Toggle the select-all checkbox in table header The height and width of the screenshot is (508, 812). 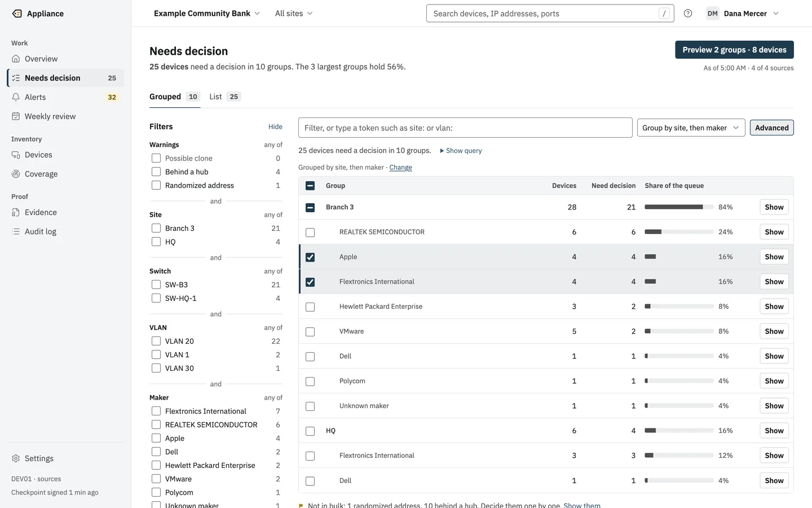point(310,186)
